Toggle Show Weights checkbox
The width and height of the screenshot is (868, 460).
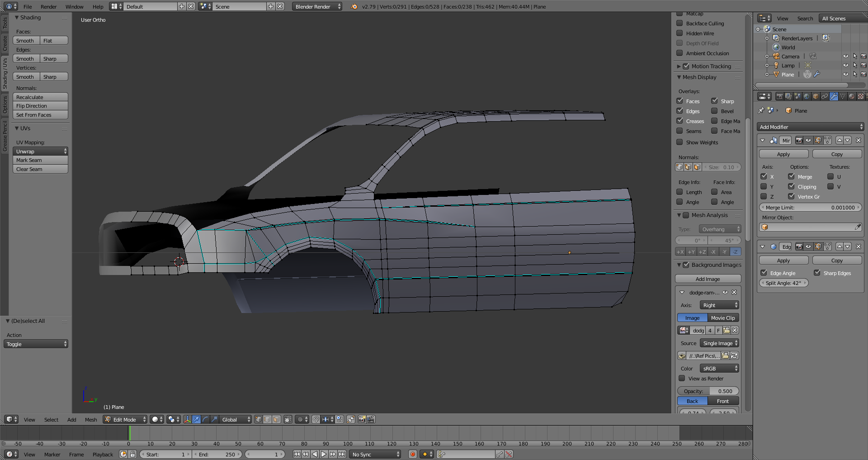click(x=679, y=142)
